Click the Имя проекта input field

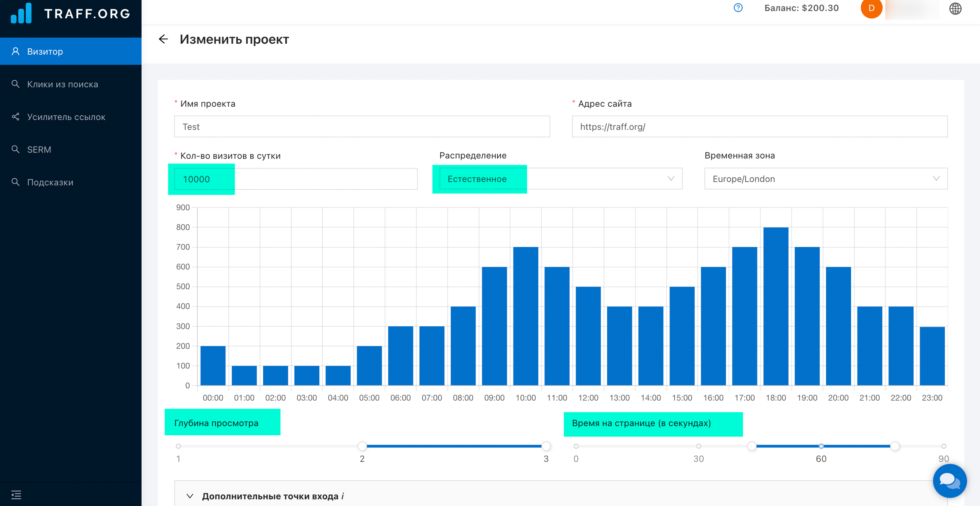362,127
